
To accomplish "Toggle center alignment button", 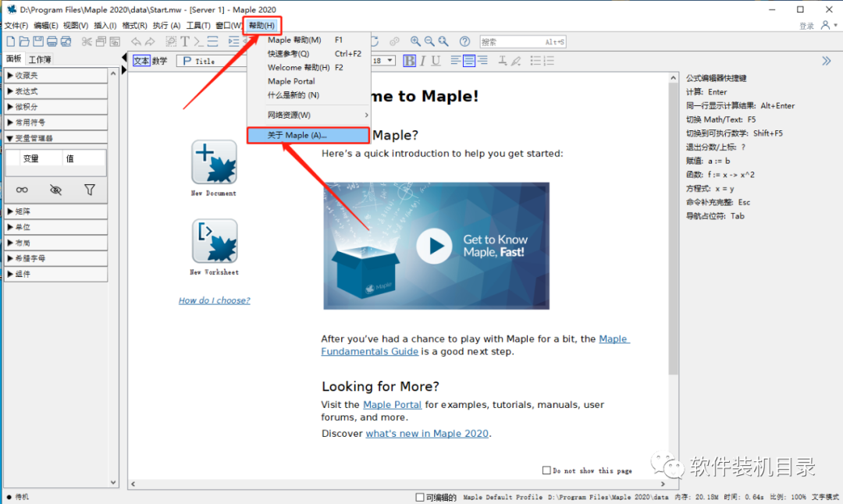I will coord(469,61).
